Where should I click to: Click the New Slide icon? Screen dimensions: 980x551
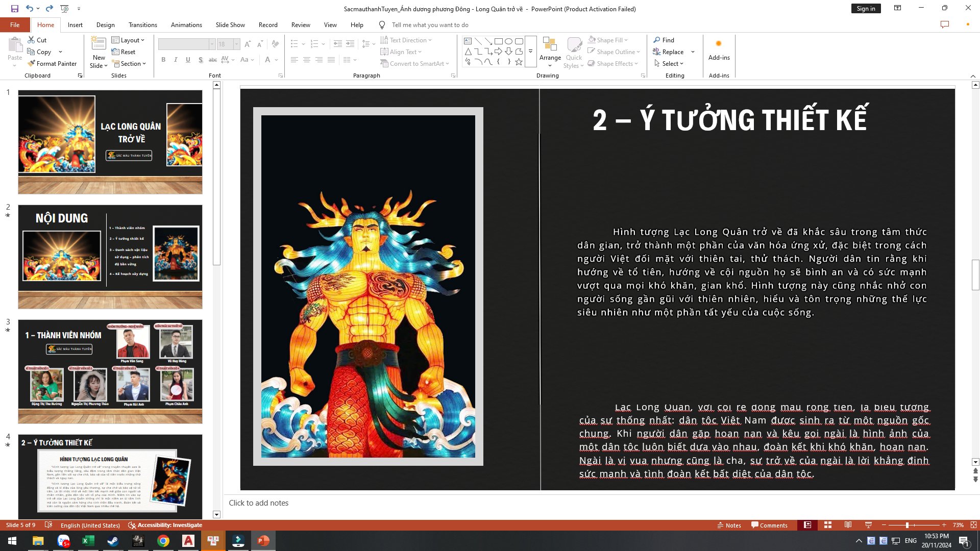tap(99, 45)
